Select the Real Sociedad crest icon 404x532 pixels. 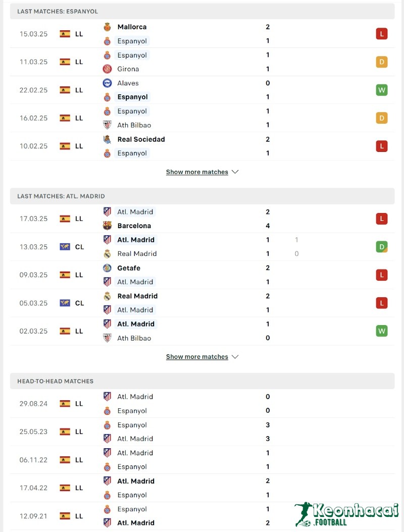pyautogui.click(x=108, y=139)
